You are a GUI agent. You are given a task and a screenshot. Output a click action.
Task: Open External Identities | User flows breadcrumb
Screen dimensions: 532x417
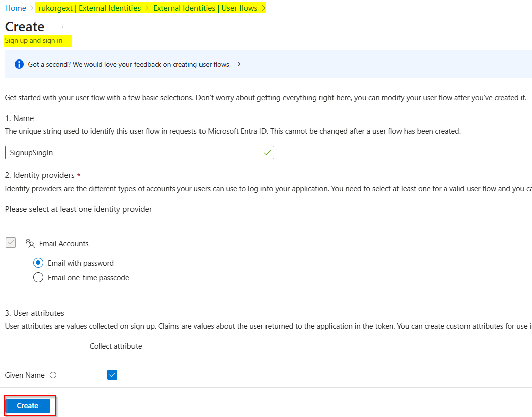(205, 8)
